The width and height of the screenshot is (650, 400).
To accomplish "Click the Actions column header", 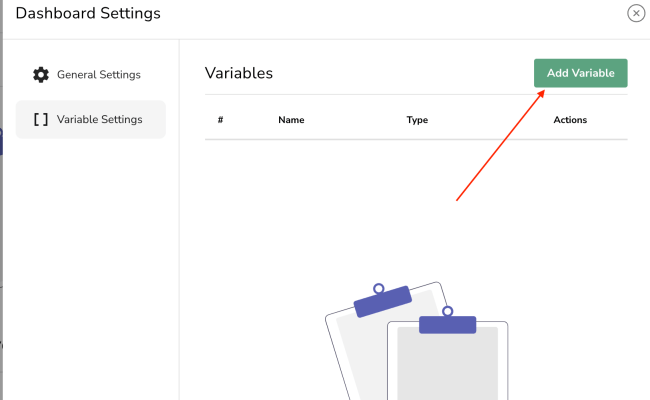I will [570, 120].
